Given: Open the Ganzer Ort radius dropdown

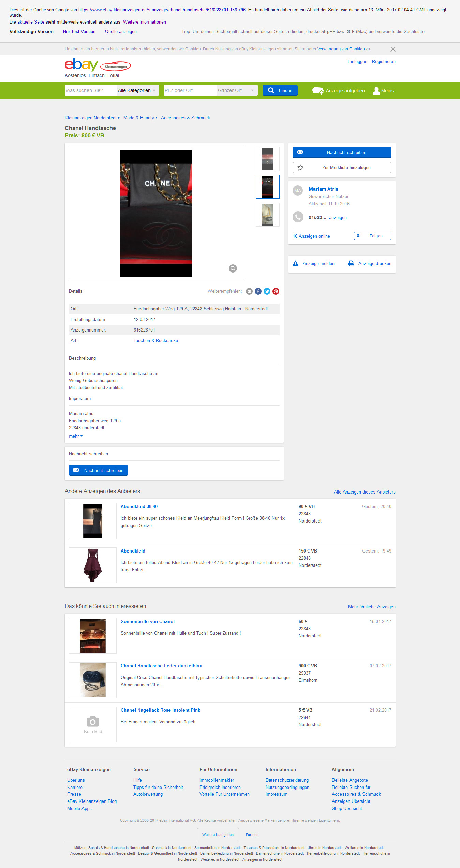Looking at the screenshot, I should pyautogui.click(x=237, y=90).
